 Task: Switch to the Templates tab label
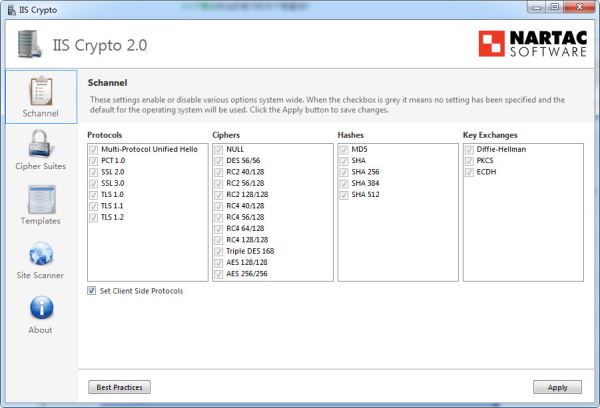tap(41, 221)
